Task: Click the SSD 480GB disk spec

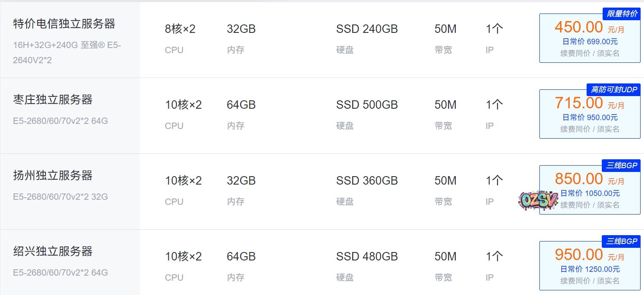Action: 367,257
